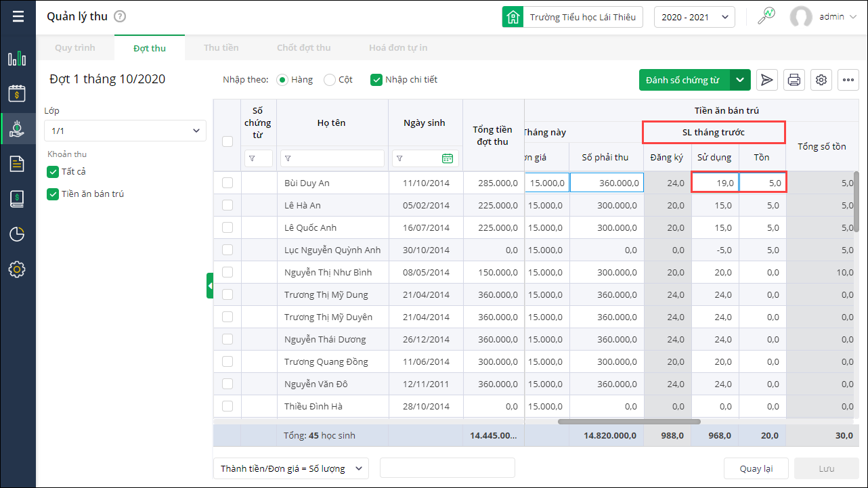Click the Quay lại button
This screenshot has height=488, width=868.
point(756,468)
